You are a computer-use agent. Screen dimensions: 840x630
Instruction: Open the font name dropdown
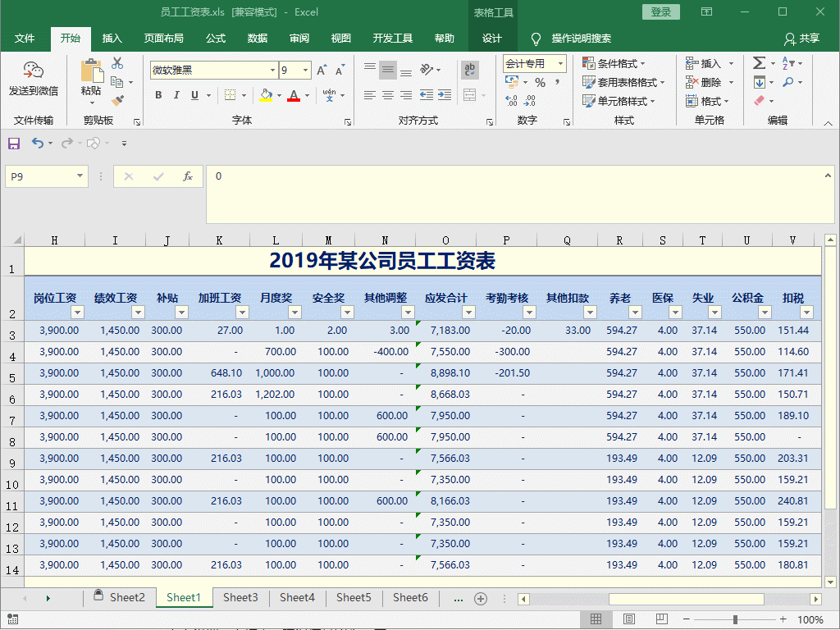(x=272, y=71)
